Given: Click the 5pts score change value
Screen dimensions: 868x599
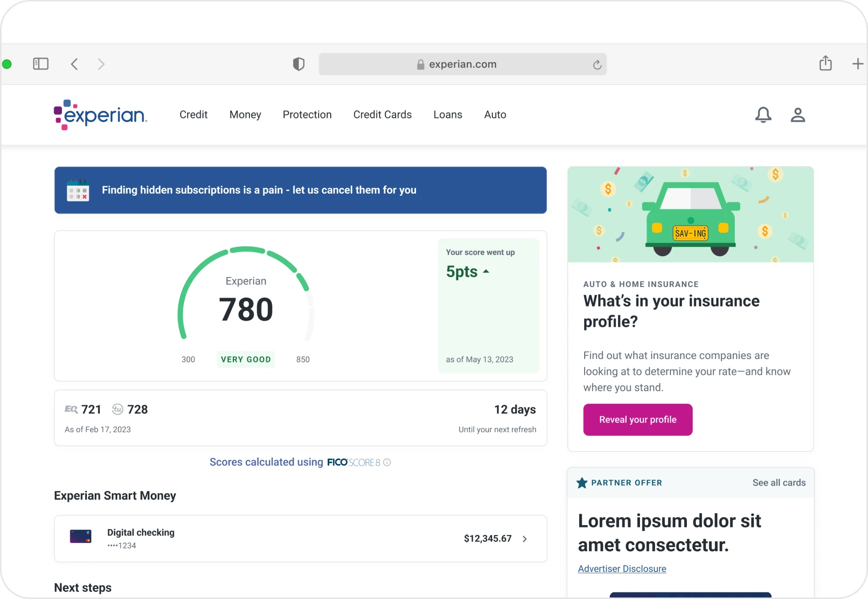Looking at the screenshot, I should tap(462, 272).
